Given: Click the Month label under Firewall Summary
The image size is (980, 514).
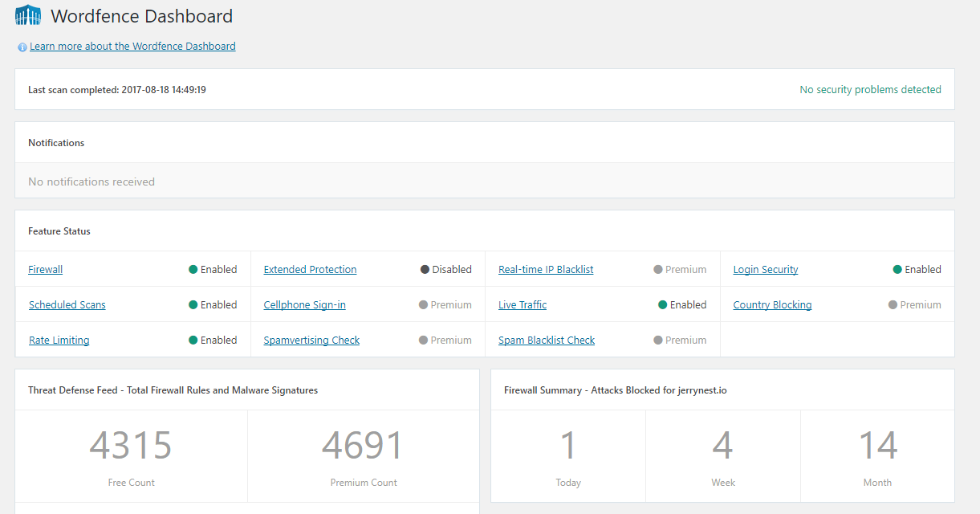Looking at the screenshot, I should [877, 483].
